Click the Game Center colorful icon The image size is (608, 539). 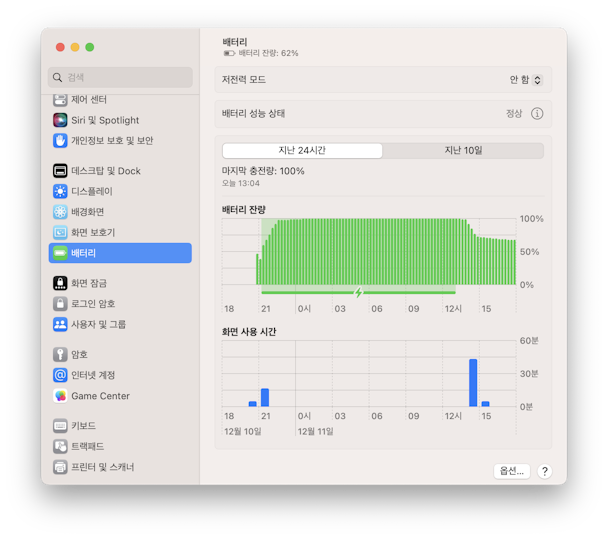60,396
